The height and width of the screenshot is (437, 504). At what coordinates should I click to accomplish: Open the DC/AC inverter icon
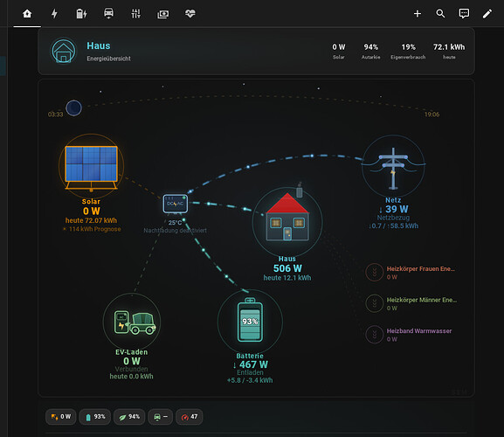point(176,204)
